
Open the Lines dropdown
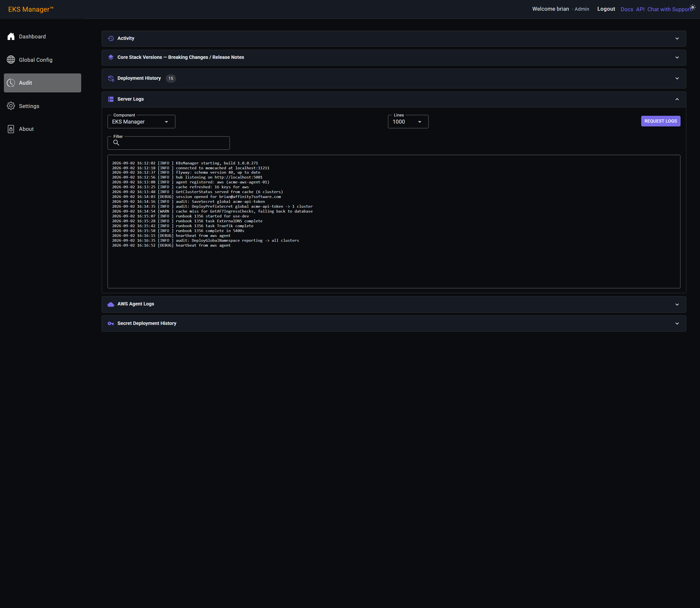click(x=408, y=122)
